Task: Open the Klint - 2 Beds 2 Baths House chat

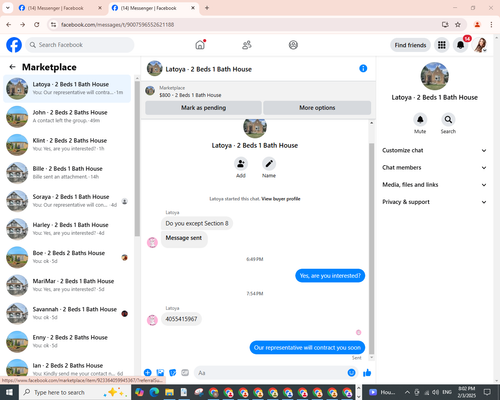Action: point(67,145)
